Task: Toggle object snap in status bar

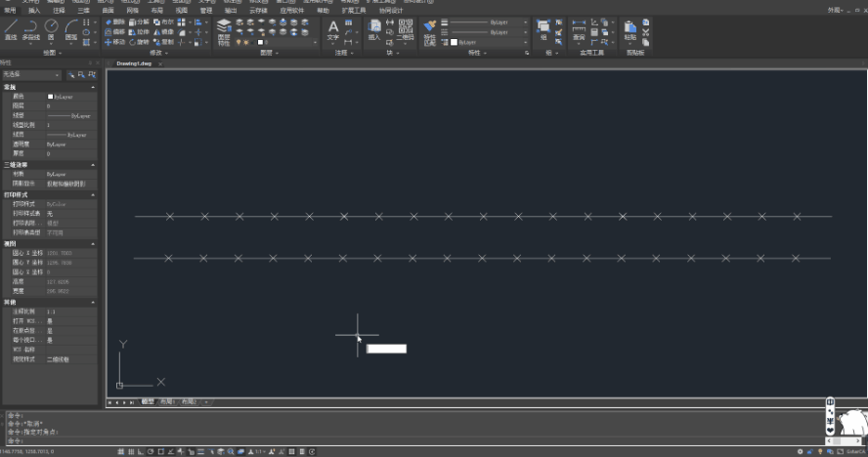Action: click(x=160, y=452)
